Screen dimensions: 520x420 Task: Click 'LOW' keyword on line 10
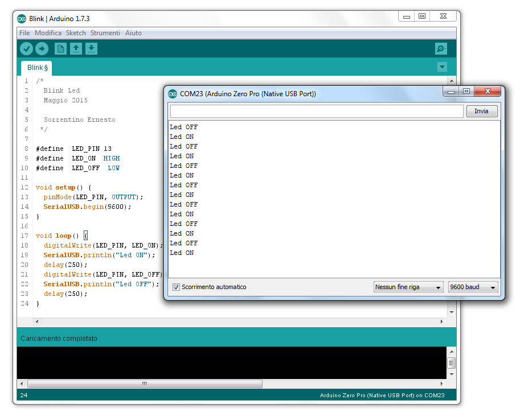tap(113, 168)
